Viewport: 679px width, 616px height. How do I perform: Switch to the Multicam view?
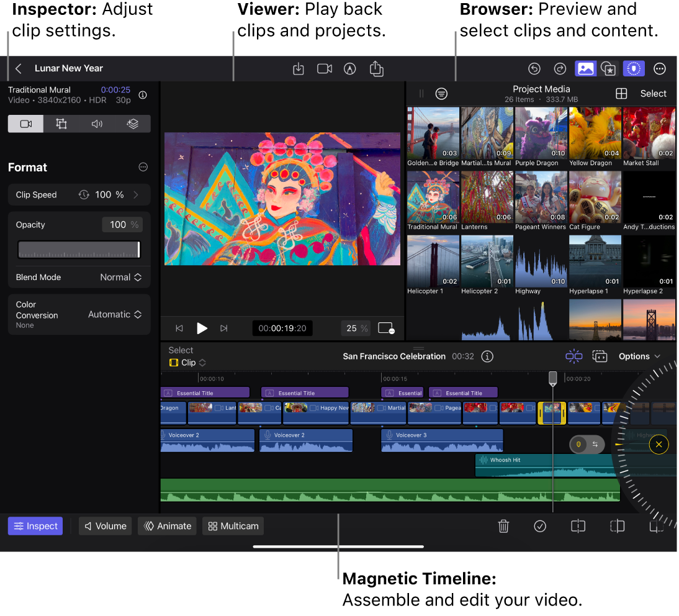[x=233, y=526]
